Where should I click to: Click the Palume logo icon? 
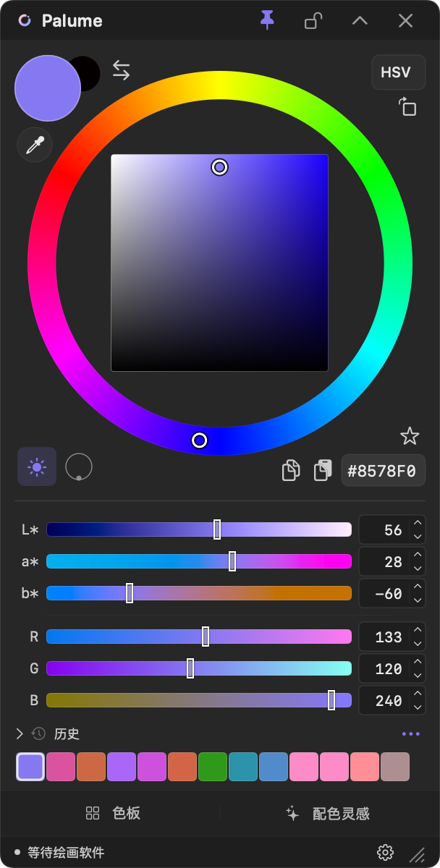click(x=25, y=20)
